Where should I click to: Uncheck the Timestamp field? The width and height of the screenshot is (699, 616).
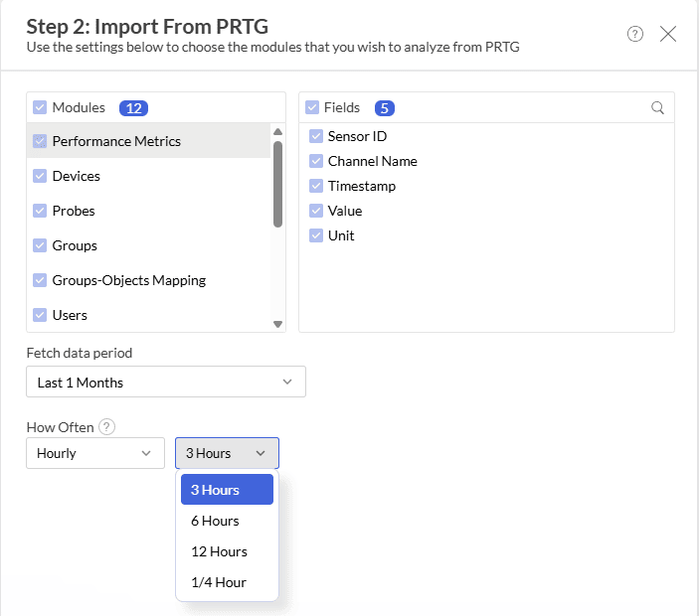(316, 186)
